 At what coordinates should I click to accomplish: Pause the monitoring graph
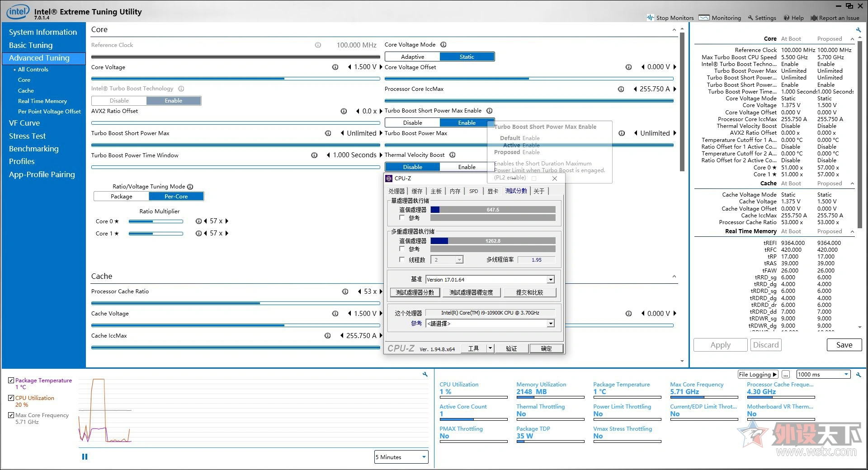click(x=85, y=457)
